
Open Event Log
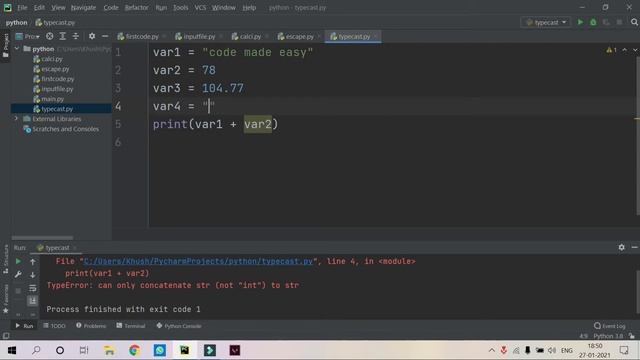coord(609,326)
